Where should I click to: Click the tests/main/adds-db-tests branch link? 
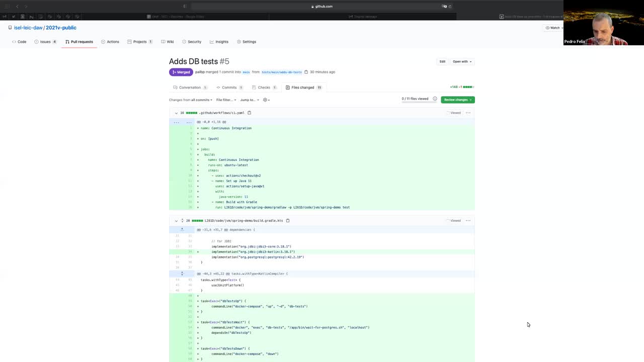pyautogui.click(x=282, y=72)
